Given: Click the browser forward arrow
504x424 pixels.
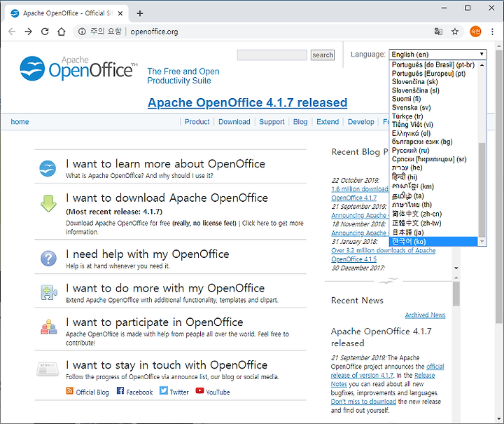Looking at the screenshot, I should click(x=28, y=32).
